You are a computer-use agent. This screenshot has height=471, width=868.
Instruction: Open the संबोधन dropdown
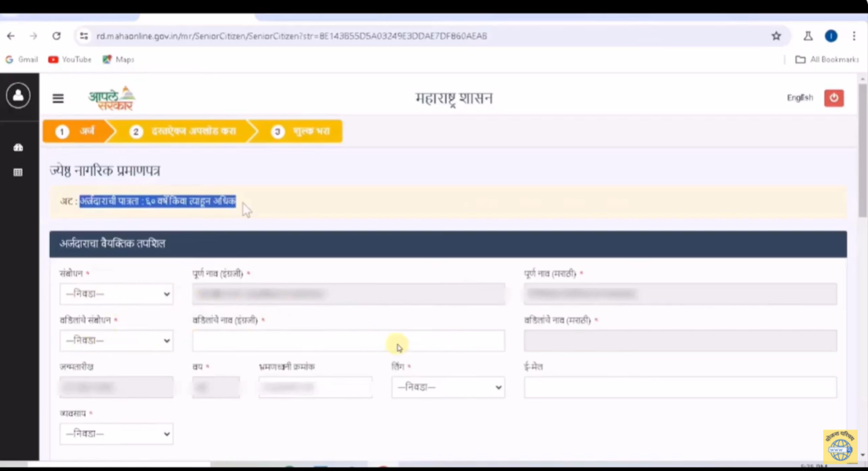click(116, 294)
